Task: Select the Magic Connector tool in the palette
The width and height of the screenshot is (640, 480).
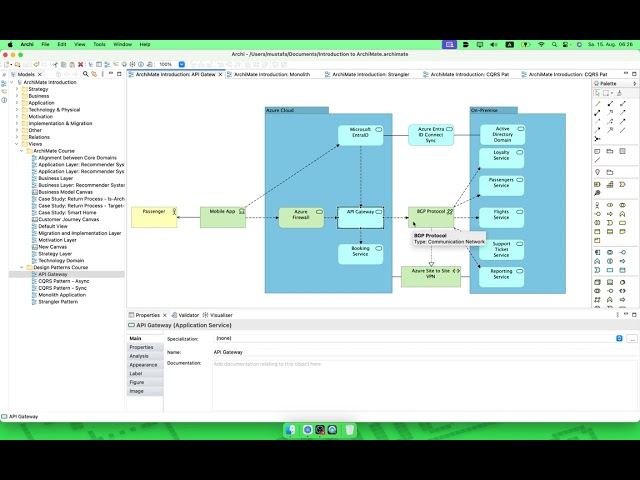Action: pos(598,104)
